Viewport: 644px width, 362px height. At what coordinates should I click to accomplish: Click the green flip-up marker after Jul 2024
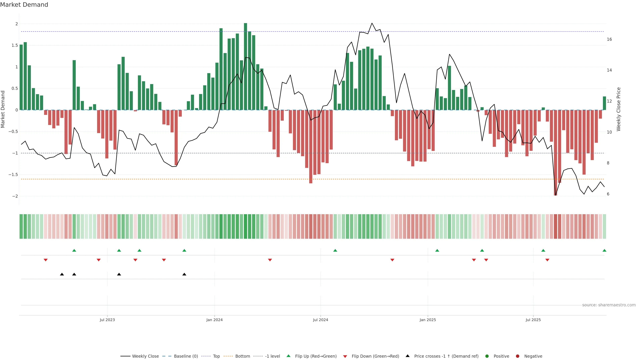[x=335, y=250]
